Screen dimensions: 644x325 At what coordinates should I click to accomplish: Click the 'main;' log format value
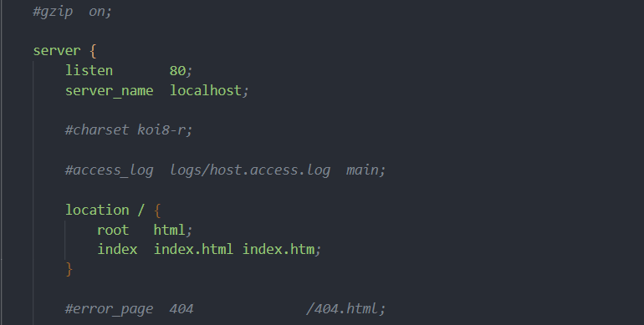point(366,170)
